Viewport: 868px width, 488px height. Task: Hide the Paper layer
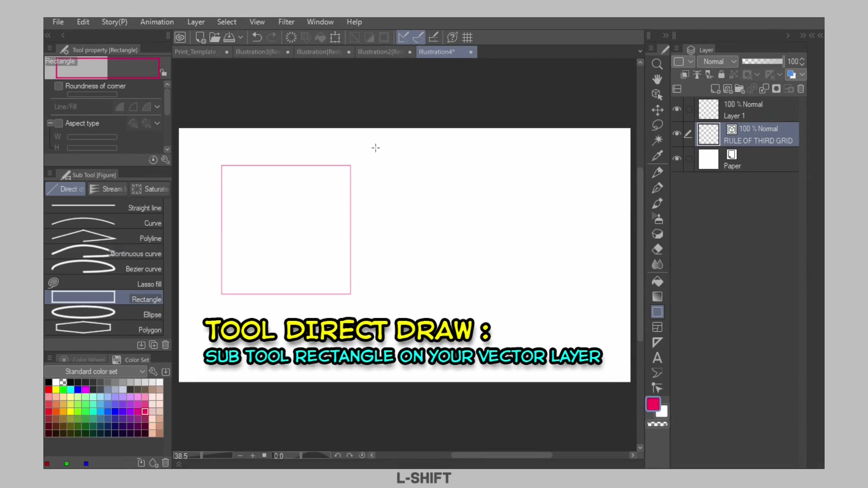(x=677, y=159)
